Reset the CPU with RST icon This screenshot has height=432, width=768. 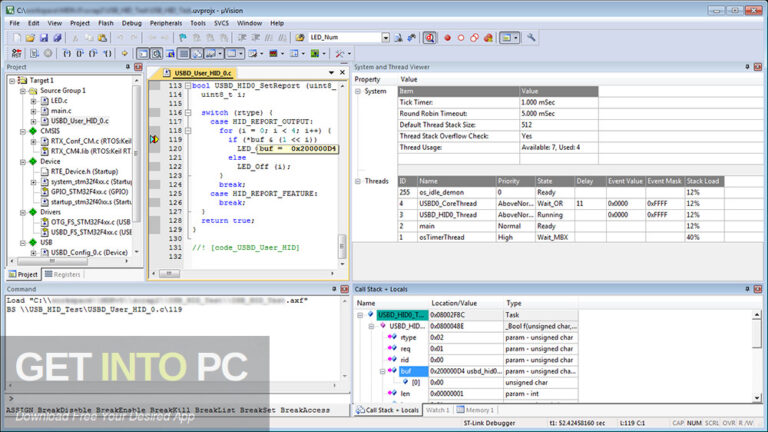click(17, 53)
